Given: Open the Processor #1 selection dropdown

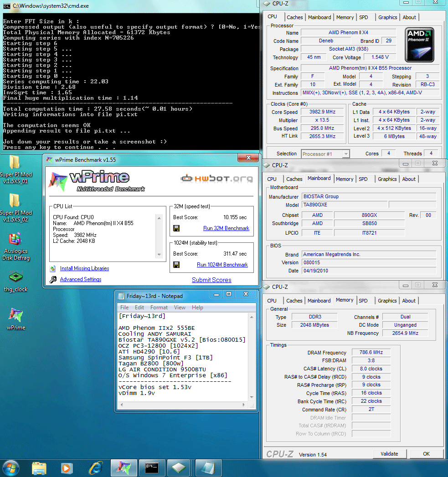Looking at the screenshot, I should pyautogui.click(x=346, y=154).
